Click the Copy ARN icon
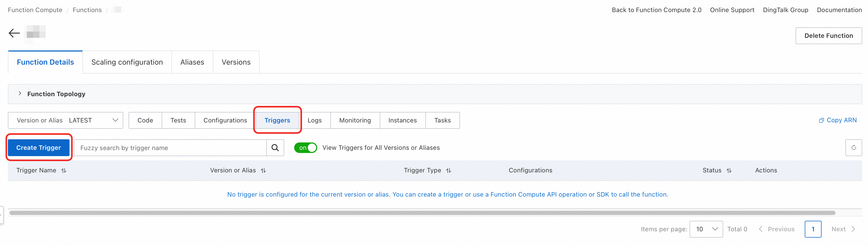This screenshot has width=868, height=246. pos(821,120)
